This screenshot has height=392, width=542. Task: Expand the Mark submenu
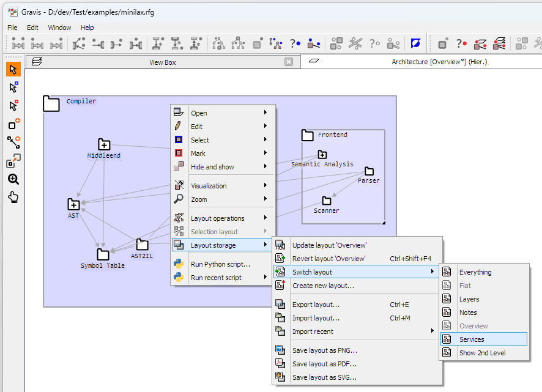click(223, 153)
